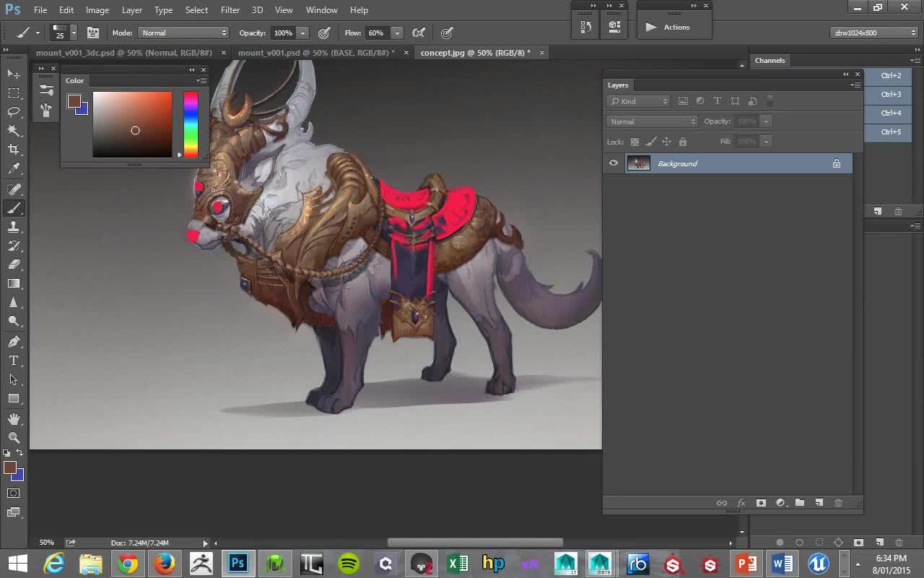
Task: Select the Lasso tool
Action: [x=14, y=111]
